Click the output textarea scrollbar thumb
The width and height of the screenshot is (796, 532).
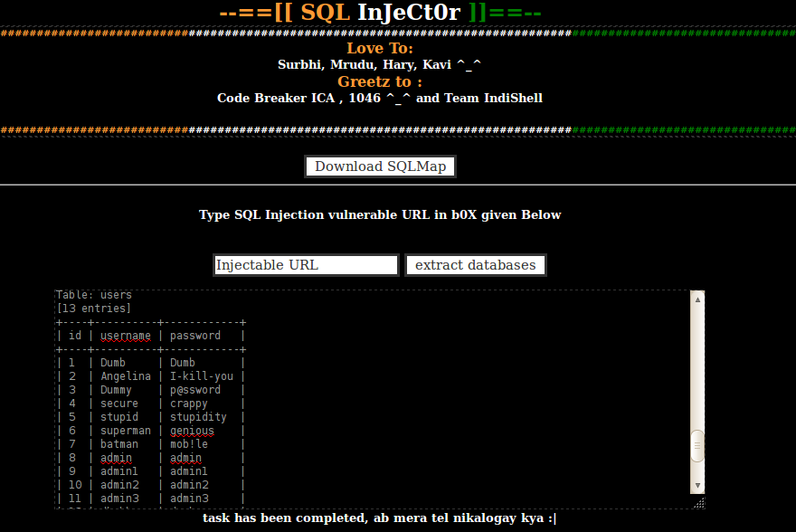(x=697, y=446)
